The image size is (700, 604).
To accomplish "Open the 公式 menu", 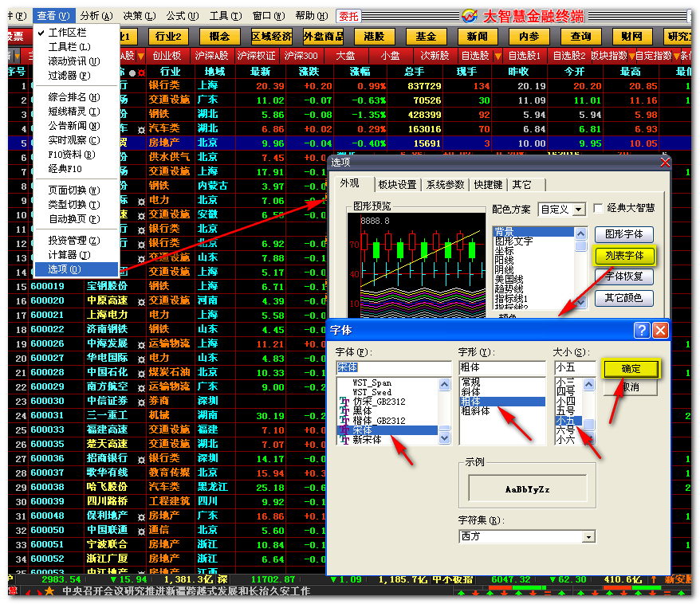I will tap(182, 16).
